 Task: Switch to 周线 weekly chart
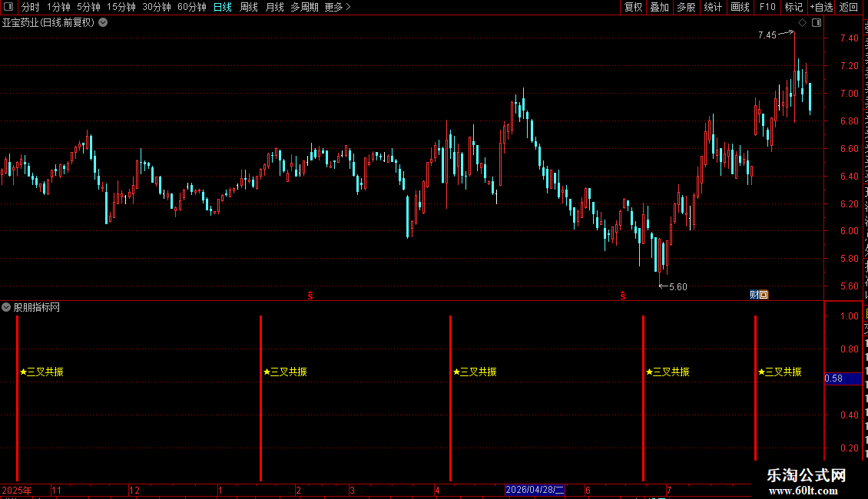pos(249,7)
